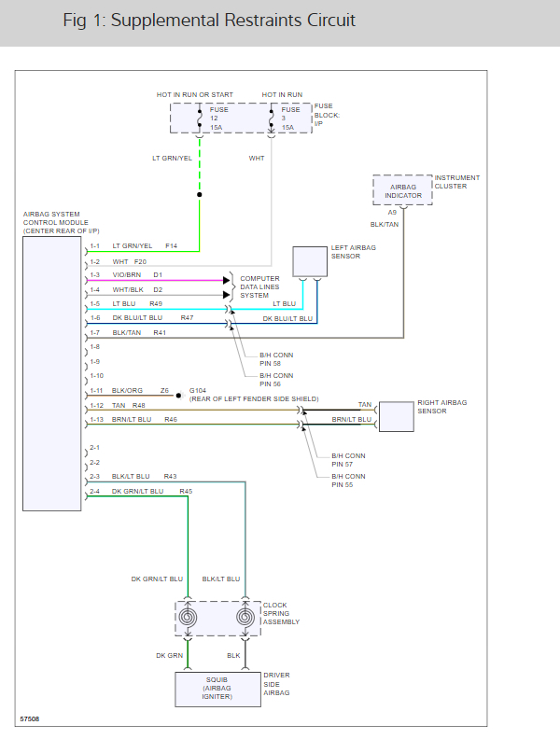Click pin 1-2 'WHT F20' row

(x=119, y=261)
